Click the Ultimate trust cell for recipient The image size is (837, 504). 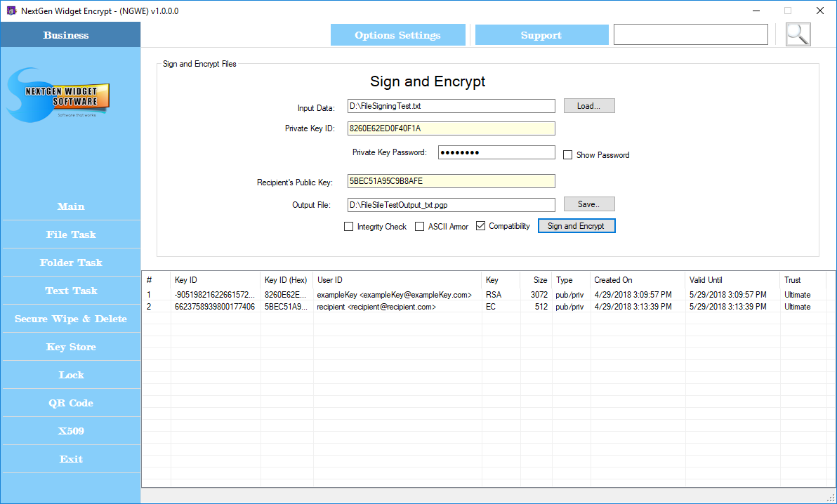click(x=798, y=307)
